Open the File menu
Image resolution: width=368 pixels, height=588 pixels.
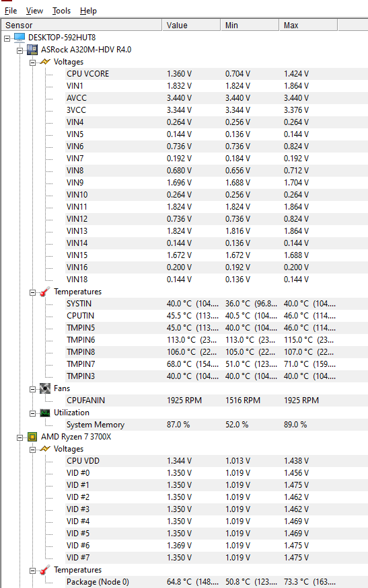[11, 11]
